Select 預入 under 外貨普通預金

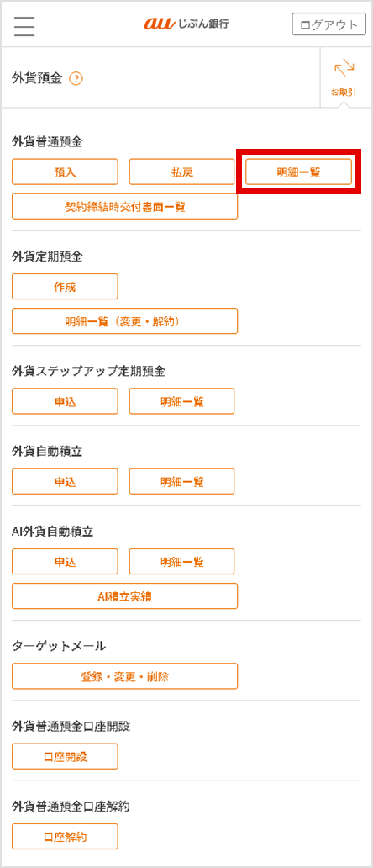[x=65, y=172]
